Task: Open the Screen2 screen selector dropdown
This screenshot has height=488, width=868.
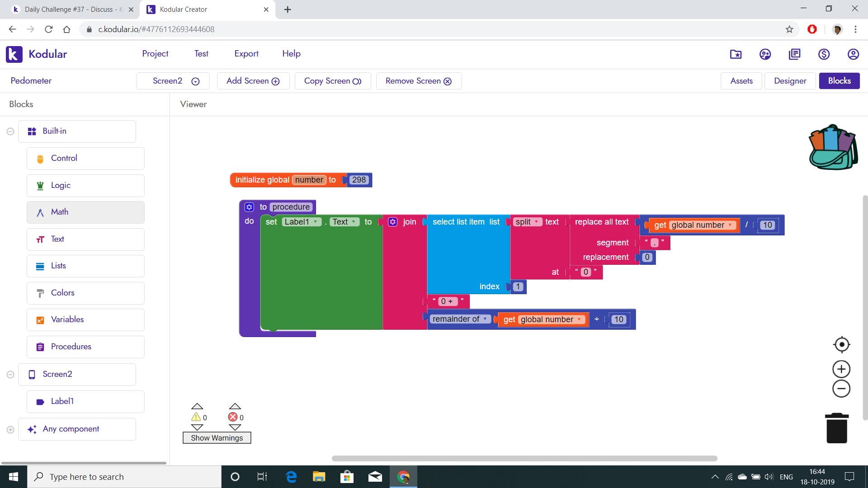Action: click(174, 81)
